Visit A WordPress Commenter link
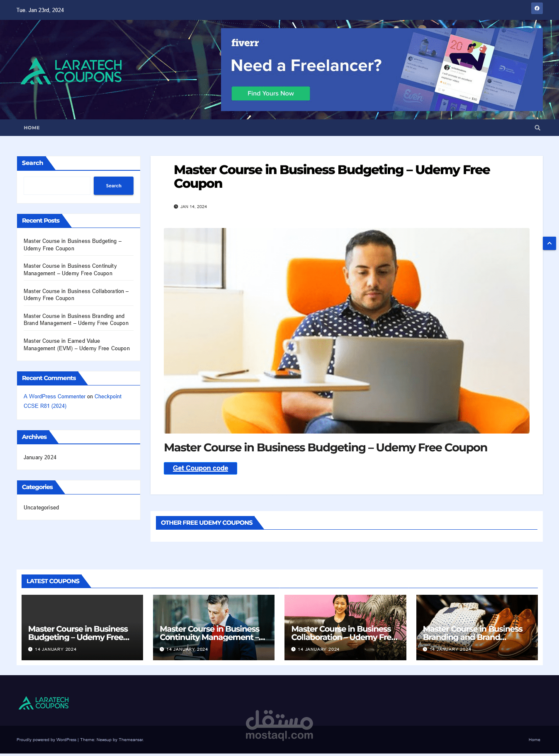The image size is (559, 756). click(x=54, y=396)
